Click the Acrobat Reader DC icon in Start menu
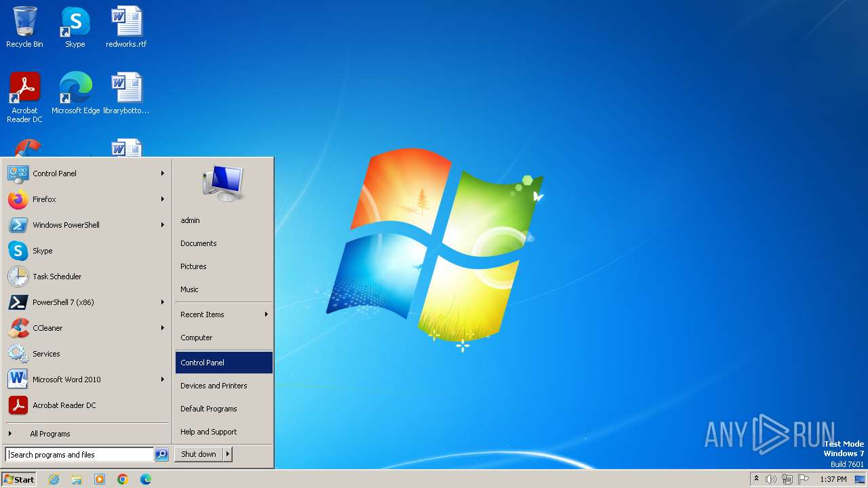 pyautogui.click(x=18, y=405)
